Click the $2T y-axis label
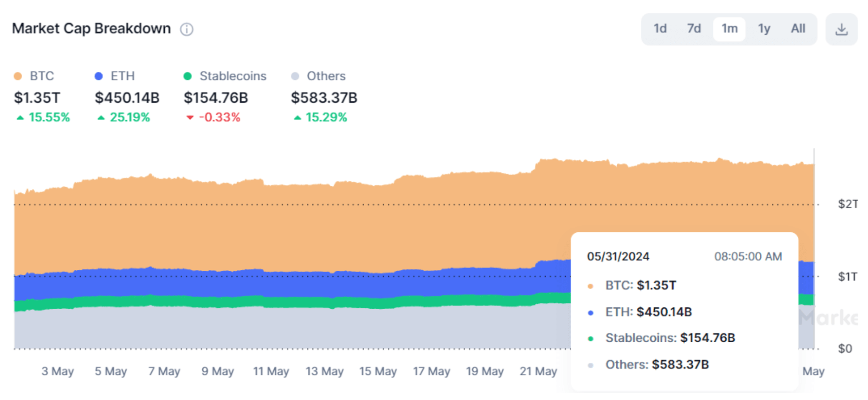The height and width of the screenshot is (400, 868). [x=848, y=204]
